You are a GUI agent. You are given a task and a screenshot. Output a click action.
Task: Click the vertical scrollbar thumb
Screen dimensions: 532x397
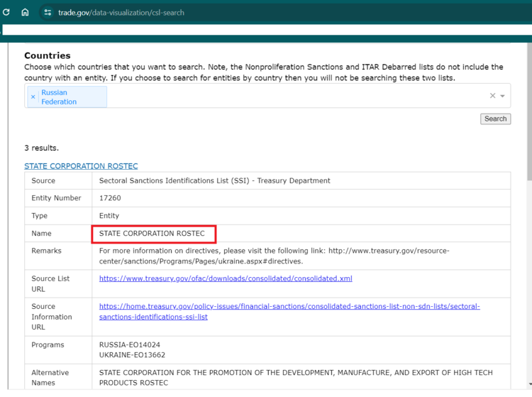(530, 112)
